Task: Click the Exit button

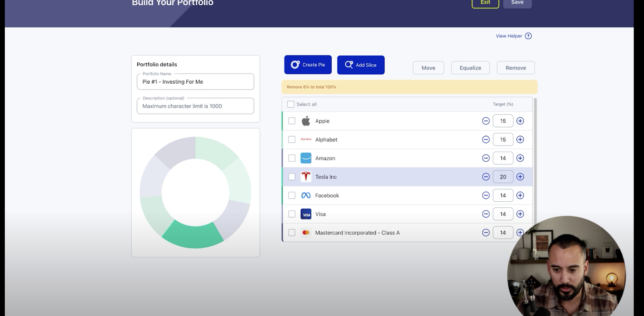Action: coord(485,3)
